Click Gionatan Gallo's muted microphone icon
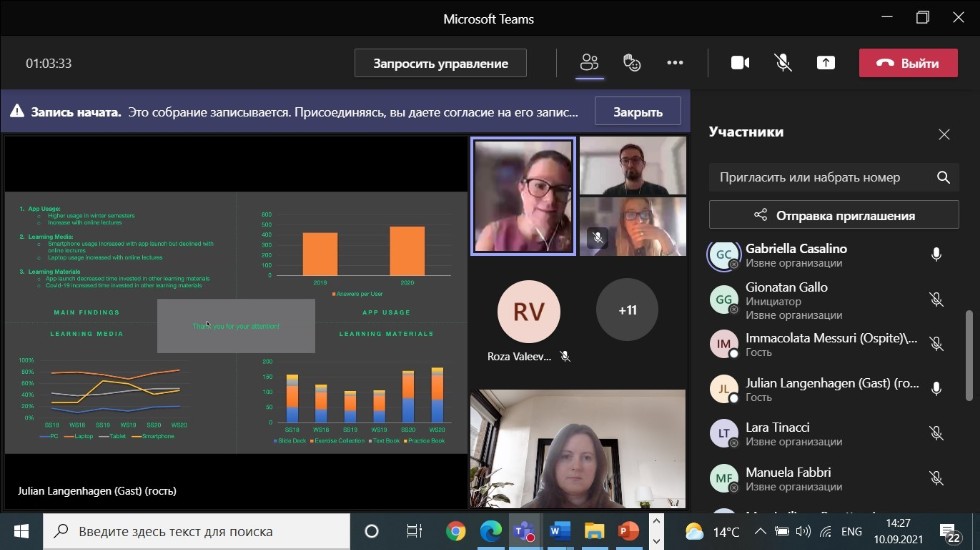The image size is (980, 550). (x=936, y=299)
